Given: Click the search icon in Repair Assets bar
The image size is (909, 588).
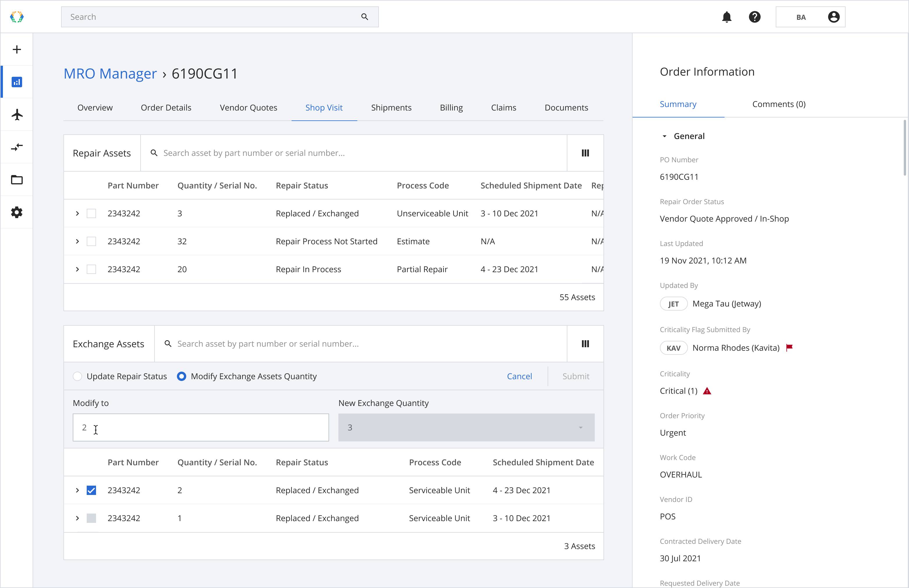Looking at the screenshot, I should pos(154,153).
